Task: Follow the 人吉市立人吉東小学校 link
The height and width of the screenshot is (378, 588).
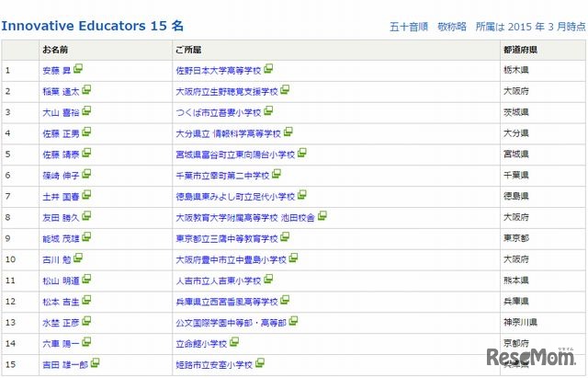Action: (219, 281)
